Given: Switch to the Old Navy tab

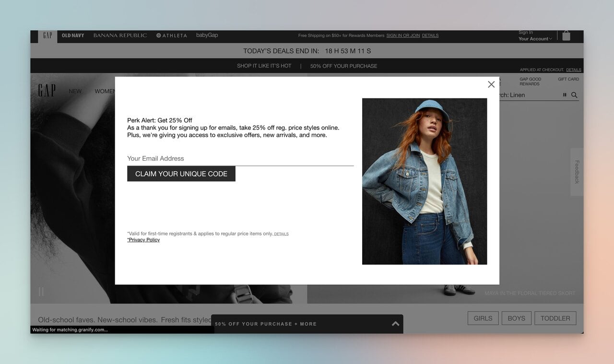Looking at the screenshot, I should [x=73, y=35].
